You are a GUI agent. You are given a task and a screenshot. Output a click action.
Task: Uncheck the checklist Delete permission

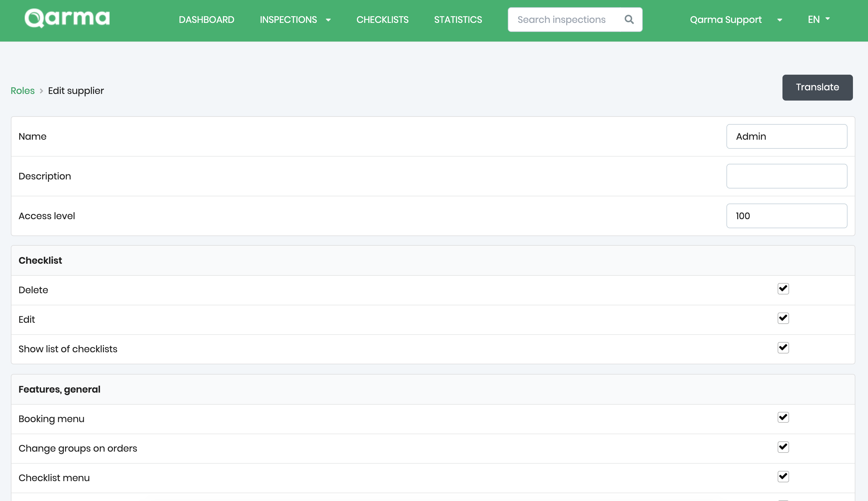[783, 289]
